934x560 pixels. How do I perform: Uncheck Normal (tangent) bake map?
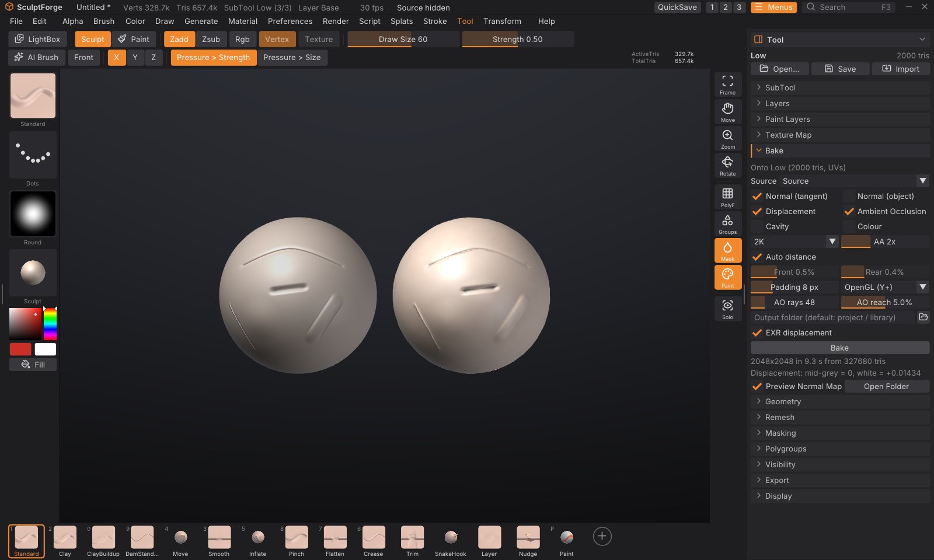click(757, 196)
